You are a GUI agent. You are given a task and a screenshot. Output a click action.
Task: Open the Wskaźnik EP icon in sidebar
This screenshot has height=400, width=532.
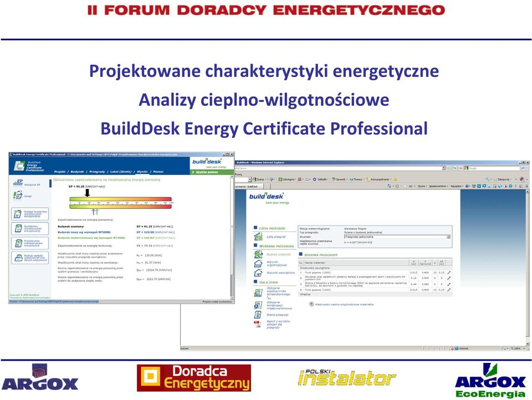tap(18, 182)
